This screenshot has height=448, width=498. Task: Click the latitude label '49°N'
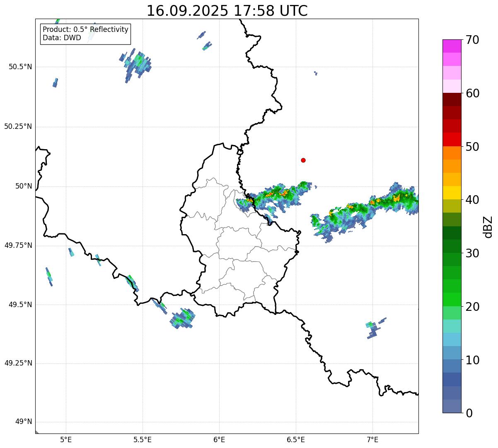(24, 422)
